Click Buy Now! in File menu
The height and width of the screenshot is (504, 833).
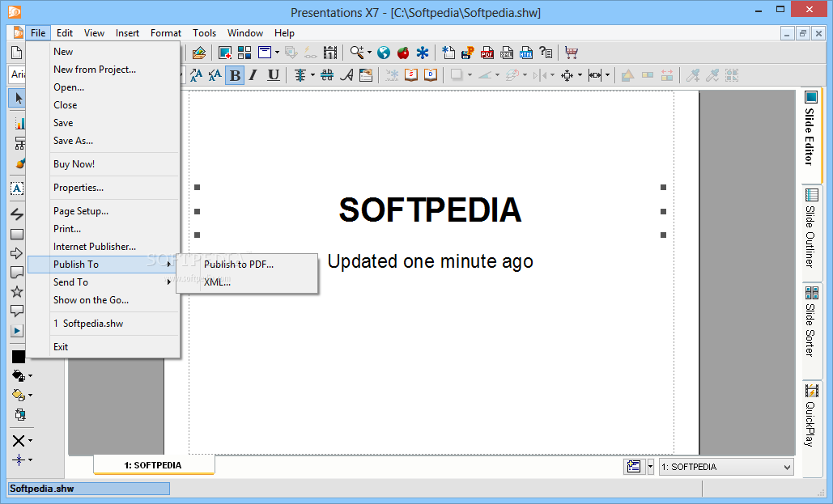[x=74, y=164]
